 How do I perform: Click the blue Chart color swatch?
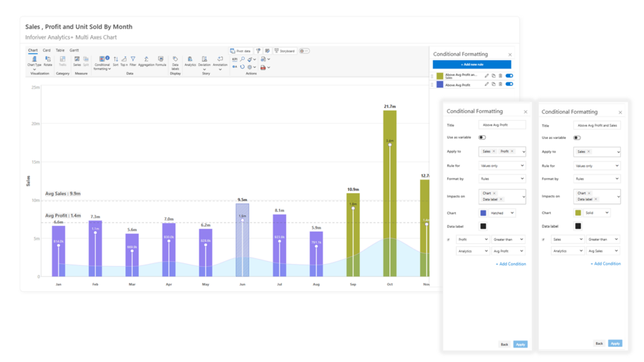[x=483, y=213]
